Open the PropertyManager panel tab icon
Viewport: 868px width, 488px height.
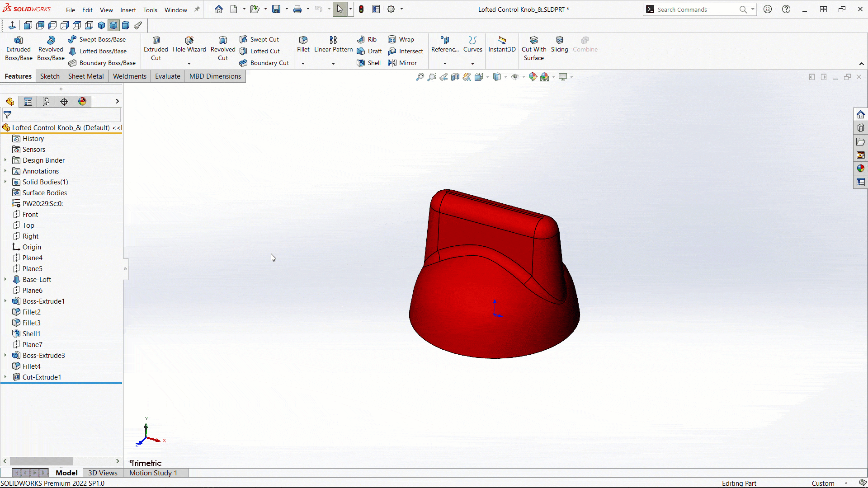coord(28,102)
